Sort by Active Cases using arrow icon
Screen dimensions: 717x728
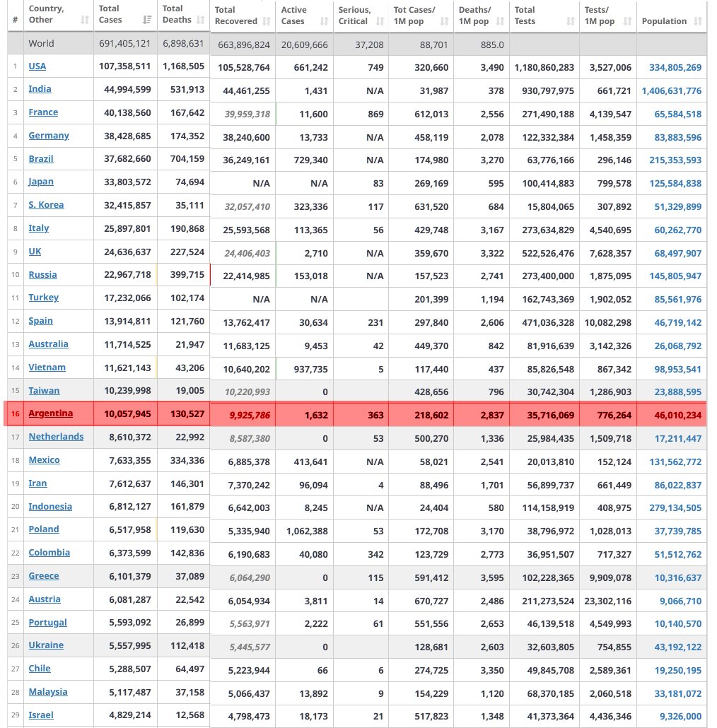pos(324,21)
